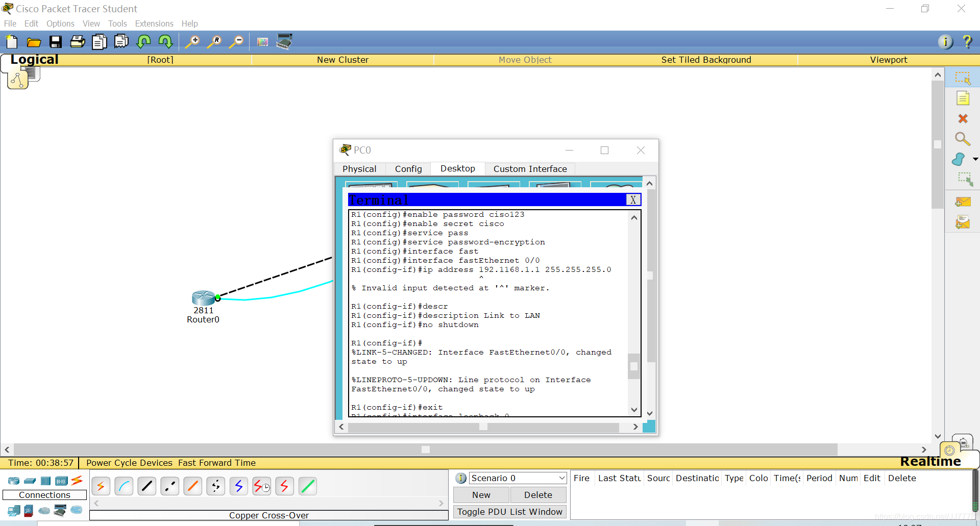Image resolution: width=980 pixels, height=526 pixels.
Task: Click the question mark help icon
Action: 967,42
